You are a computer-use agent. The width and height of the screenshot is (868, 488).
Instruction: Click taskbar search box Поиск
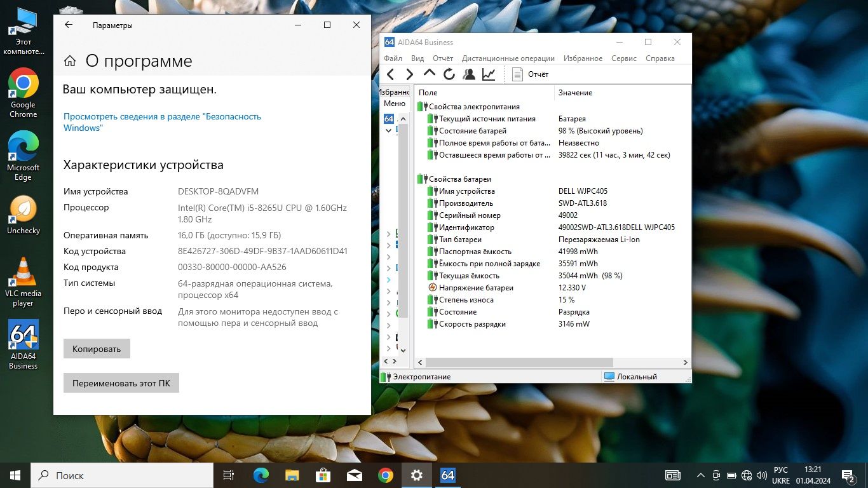[x=123, y=475]
